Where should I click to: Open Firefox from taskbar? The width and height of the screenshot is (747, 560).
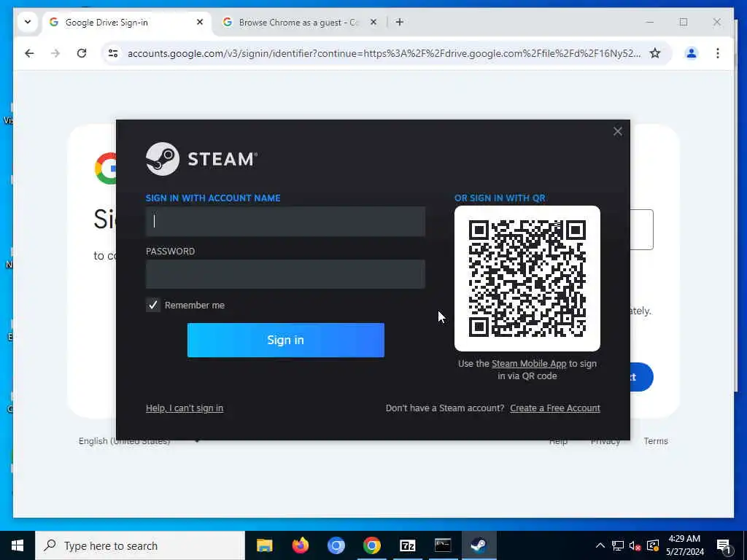click(300, 545)
